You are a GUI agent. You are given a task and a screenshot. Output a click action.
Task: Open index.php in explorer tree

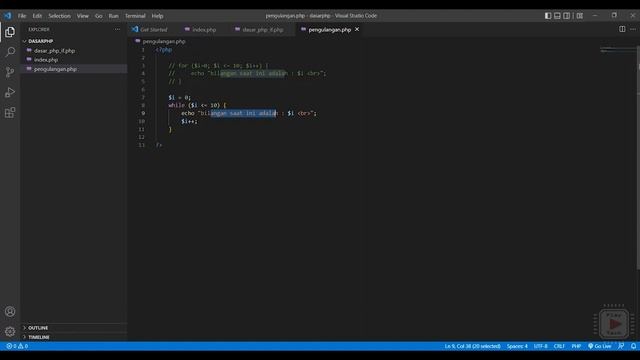coord(46,60)
